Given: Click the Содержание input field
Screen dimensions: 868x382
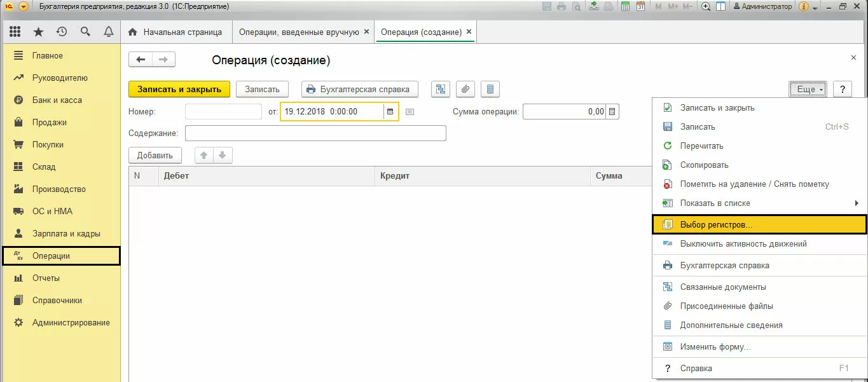Looking at the screenshot, I should (315, 133).
